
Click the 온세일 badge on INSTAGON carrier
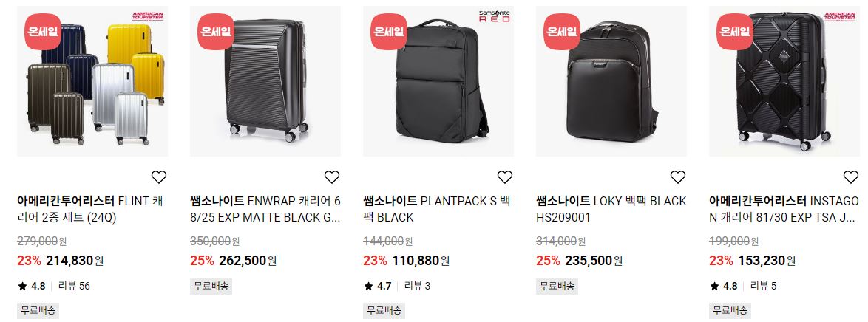point(735,32)
